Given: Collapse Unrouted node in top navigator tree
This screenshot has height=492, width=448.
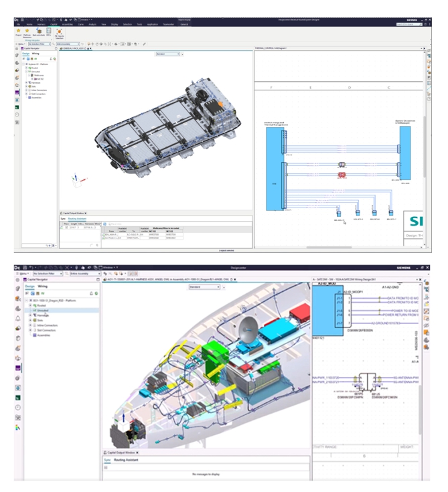Looking at the screenshot, I should pos(26,72).
